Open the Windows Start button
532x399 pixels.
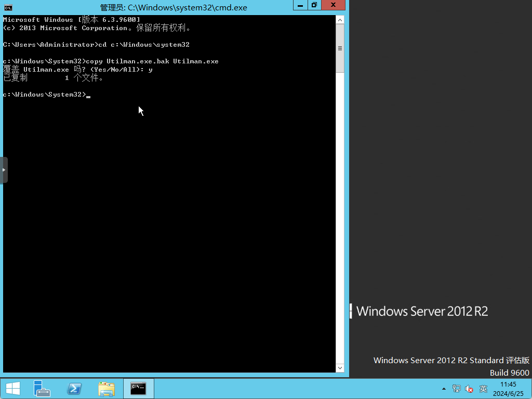tap(13, 389)
